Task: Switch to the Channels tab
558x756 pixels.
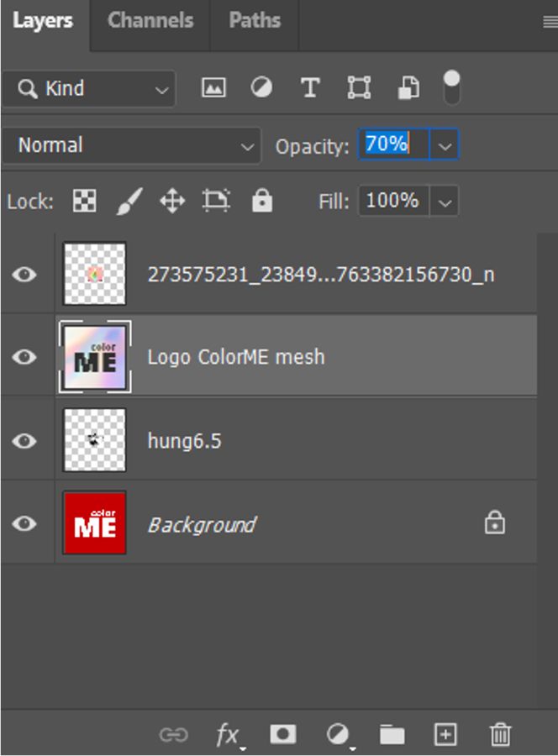Action: [x=150, y=21]
